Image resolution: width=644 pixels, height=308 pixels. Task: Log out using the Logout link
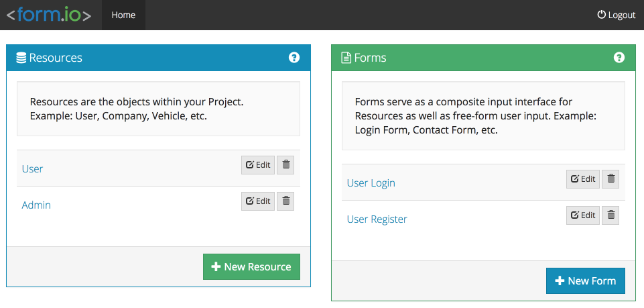point(616,15)
